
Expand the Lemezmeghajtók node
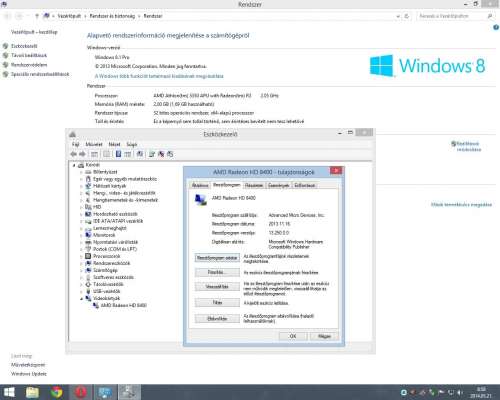click(x=81, y=228)
